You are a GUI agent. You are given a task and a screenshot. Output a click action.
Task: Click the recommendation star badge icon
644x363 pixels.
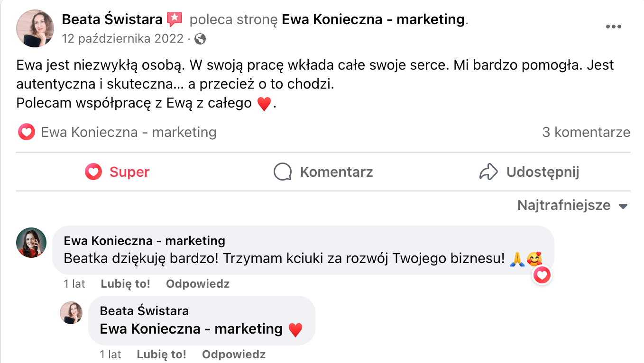tap(175, 19)
